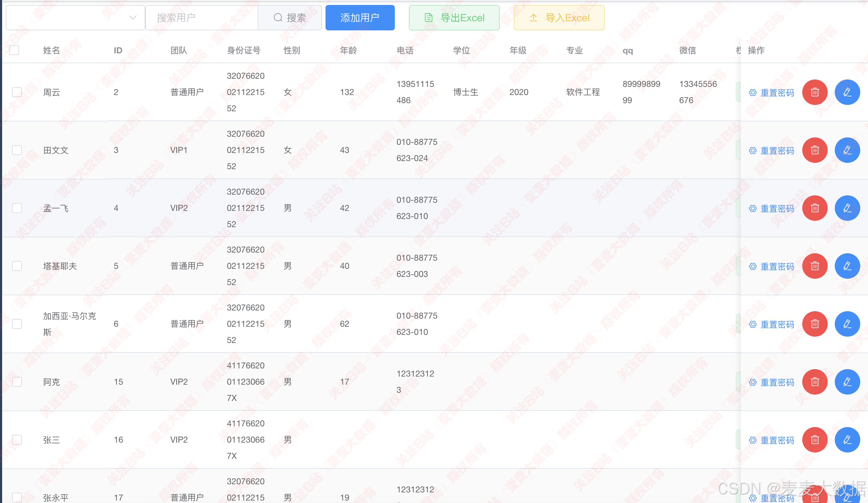Screen dimensions: 868x503
Task: Click the 姓名 column header
Action: click(52, 51)
